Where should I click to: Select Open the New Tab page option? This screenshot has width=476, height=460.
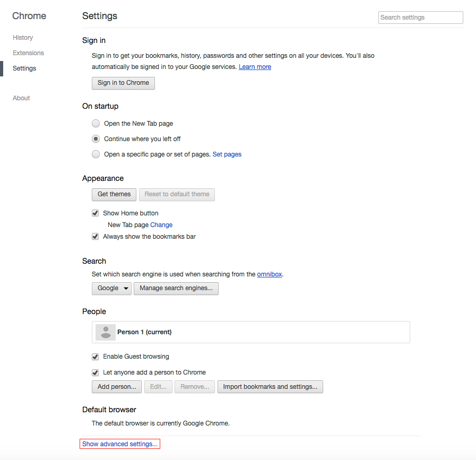pyautogui.click(x=96, y=124)
